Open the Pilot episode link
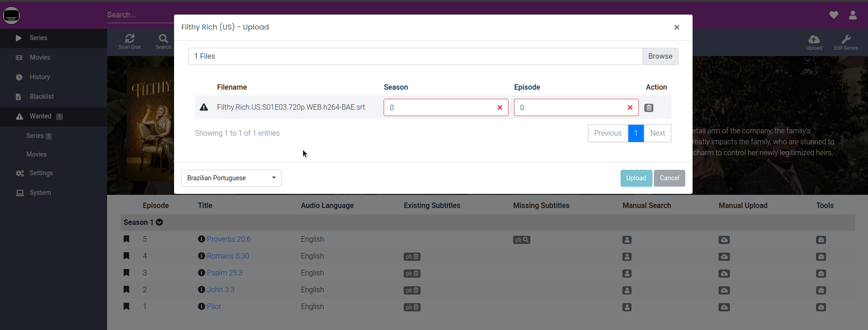The image size is (868, 330). coord(214,307)
